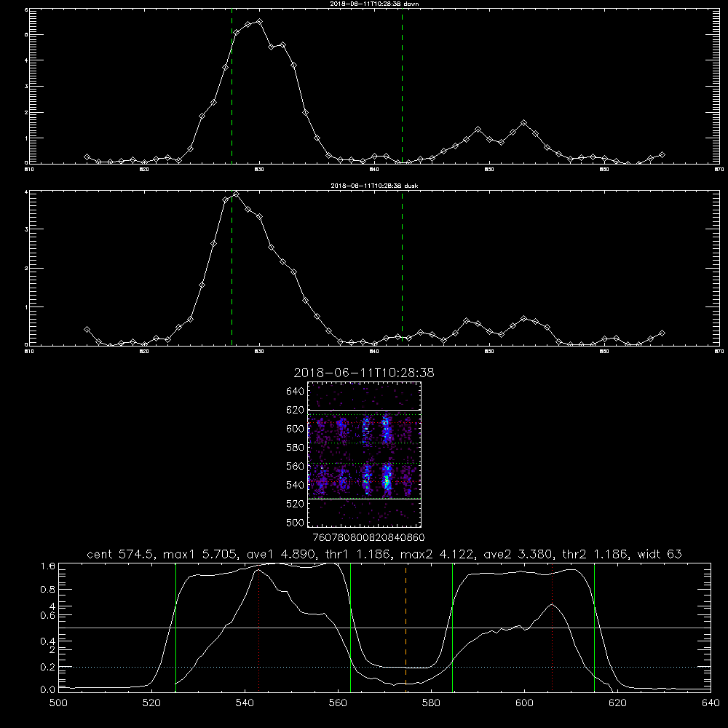The height and width of the screenshot is (728, 728).
Task: Click the 560 y-axis label beside spectral image
Action: tap(295, 466)
